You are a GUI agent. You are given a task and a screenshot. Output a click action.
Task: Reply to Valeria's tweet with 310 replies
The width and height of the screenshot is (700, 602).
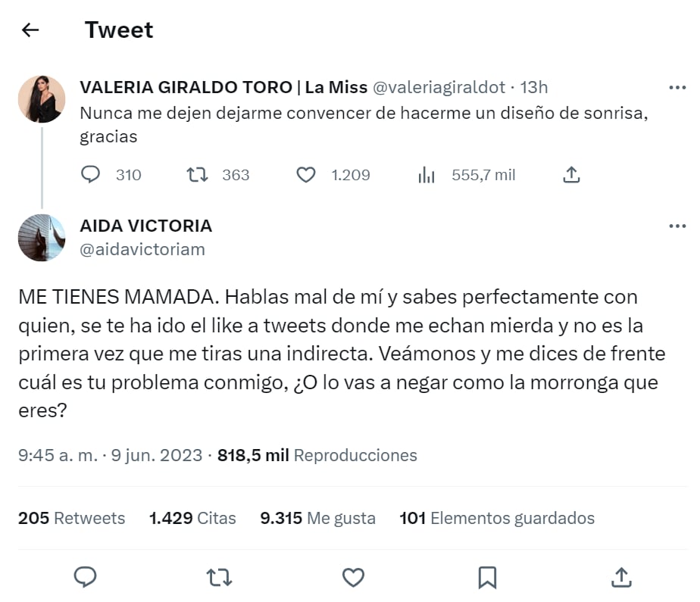click(x=90, y=175)
